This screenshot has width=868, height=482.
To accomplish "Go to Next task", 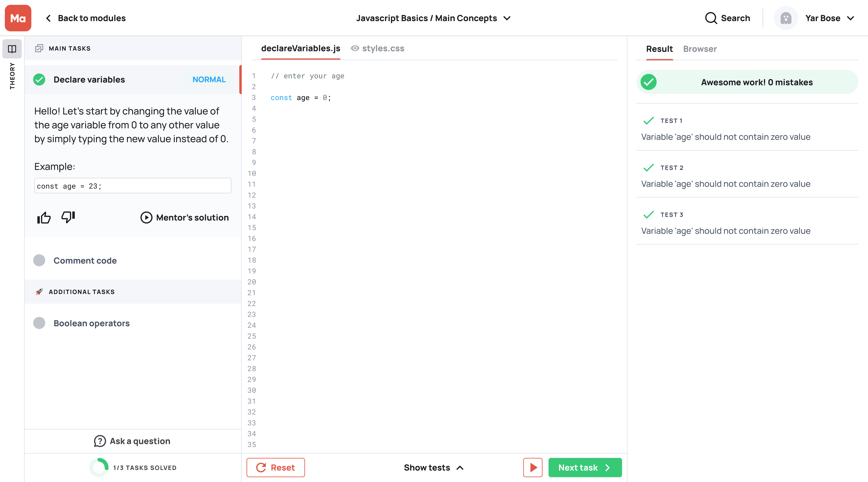I will (585, 468).
